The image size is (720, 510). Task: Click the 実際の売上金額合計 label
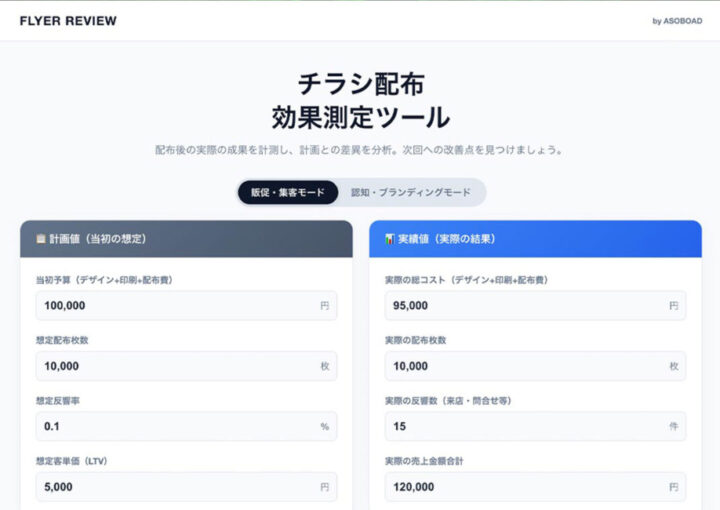point(424,461)
